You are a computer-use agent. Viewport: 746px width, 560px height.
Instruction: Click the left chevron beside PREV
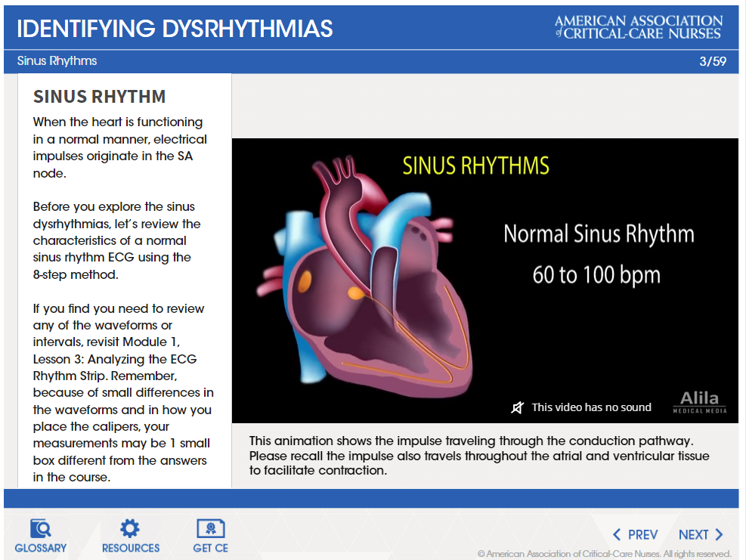point(617,535)
